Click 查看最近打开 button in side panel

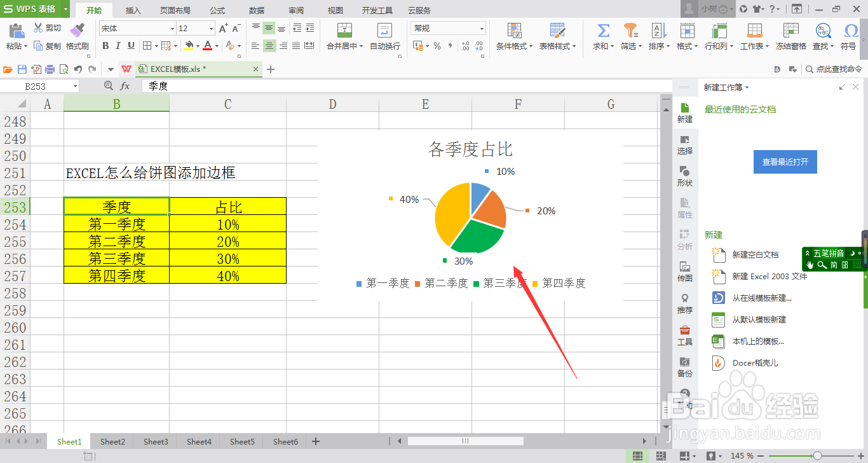coord(785,162)
